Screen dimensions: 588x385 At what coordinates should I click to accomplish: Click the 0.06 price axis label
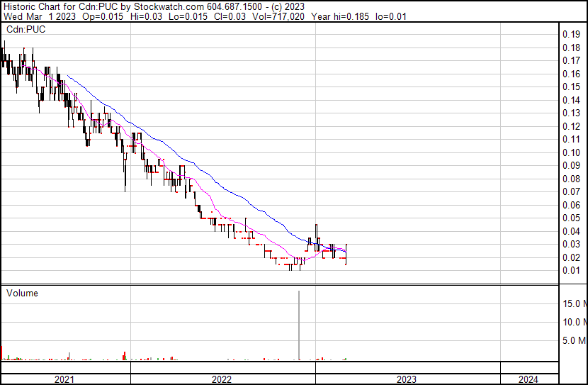571,205
